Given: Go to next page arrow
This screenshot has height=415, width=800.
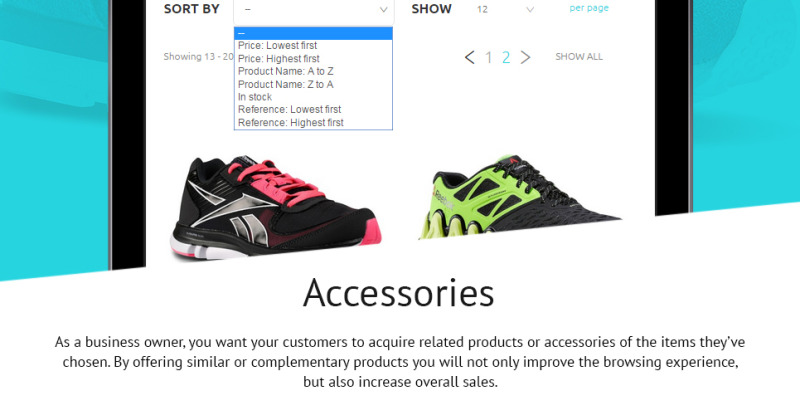Looking at the screenshot, I should click(526, 57).
